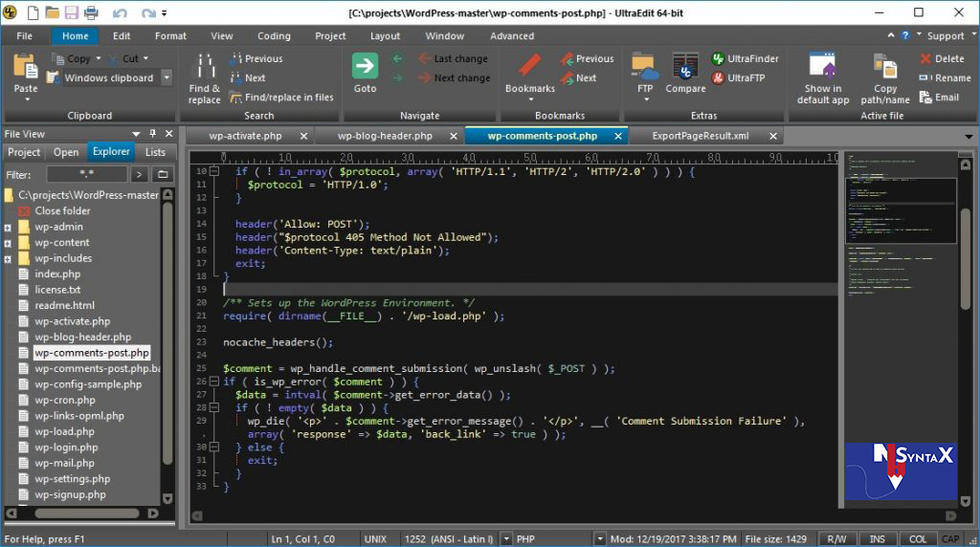Click the Filter input field

87,174
